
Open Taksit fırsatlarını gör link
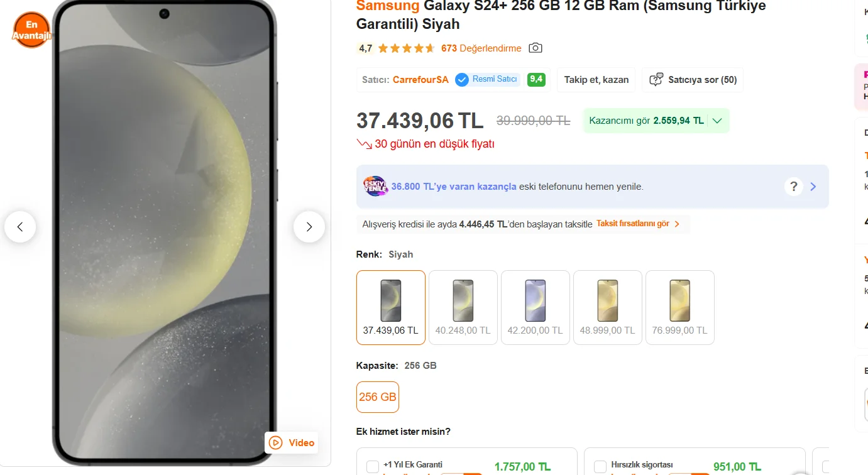638,224
